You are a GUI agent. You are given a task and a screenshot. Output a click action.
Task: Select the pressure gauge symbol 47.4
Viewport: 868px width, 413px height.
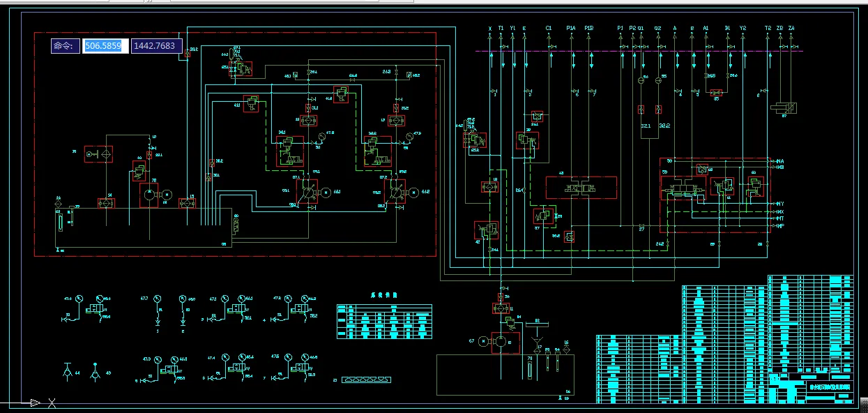pyautogui.click(x=225, y=359)
